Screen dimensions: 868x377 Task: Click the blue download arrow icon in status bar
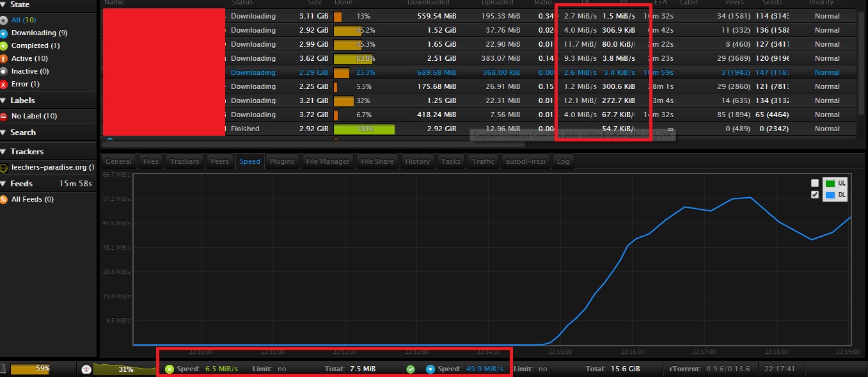[x=430, y=369]
